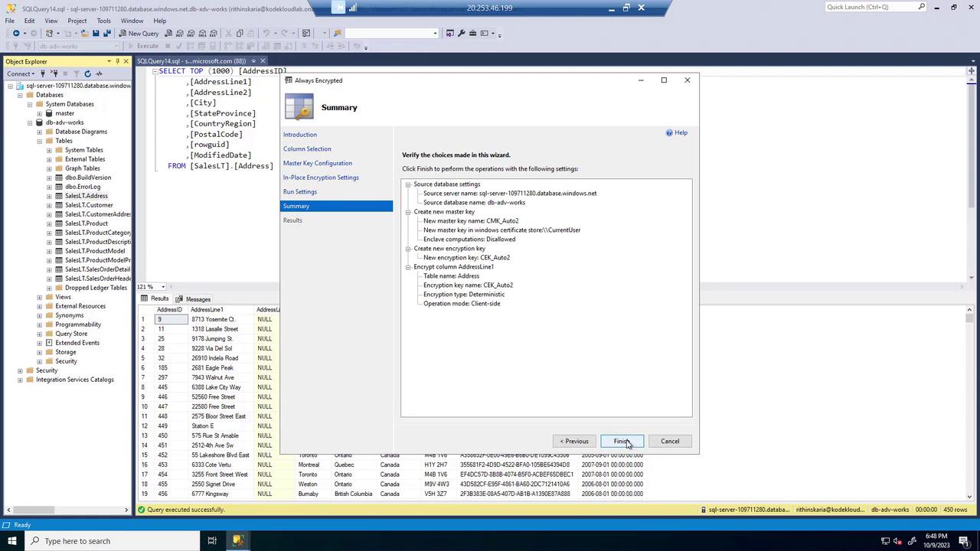Screen dimensions: 980x551
Task: Collapse the Encrypt column AddressLine1 node
Action: click(408, 267)
